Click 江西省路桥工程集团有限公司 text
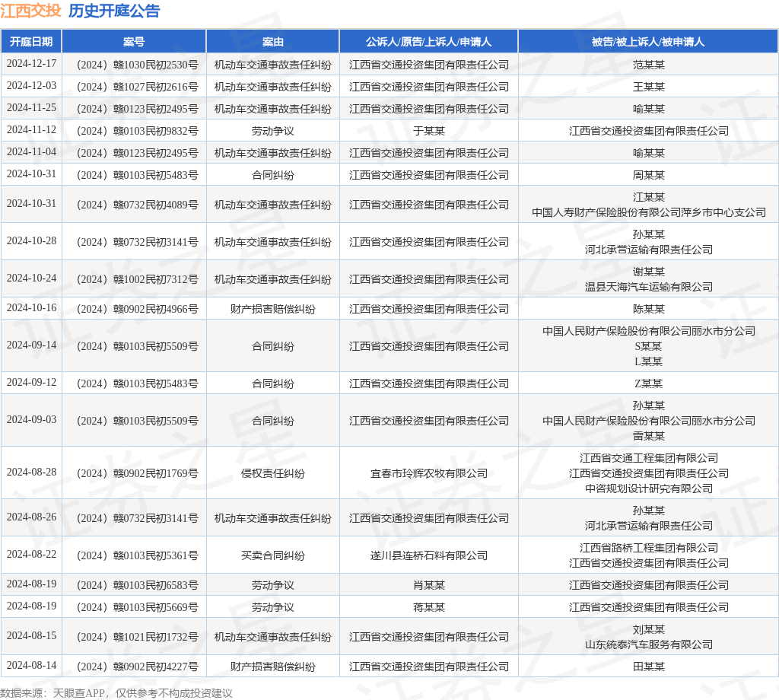The height and width of the screenshot is (700, 779). click(649, 548)
